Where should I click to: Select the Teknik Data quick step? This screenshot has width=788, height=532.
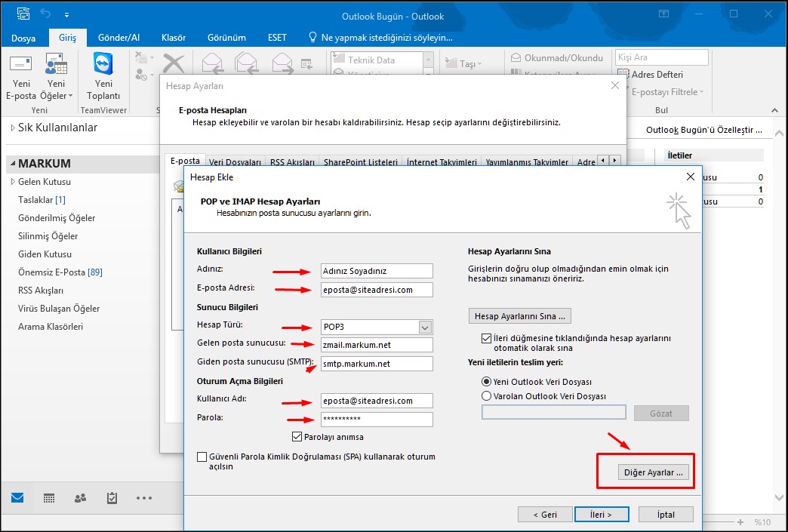point(377,60)
